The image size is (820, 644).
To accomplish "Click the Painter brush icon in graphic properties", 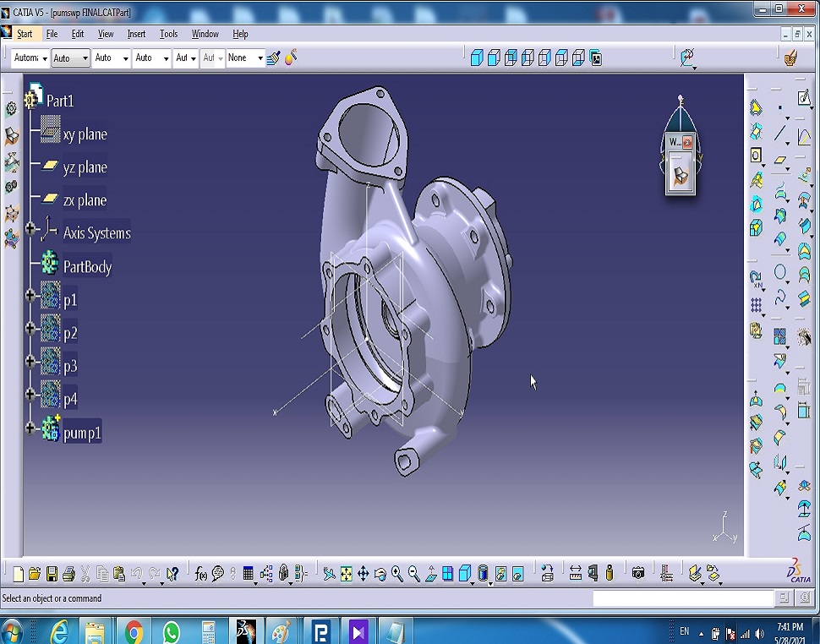I will tap(273, 58).
